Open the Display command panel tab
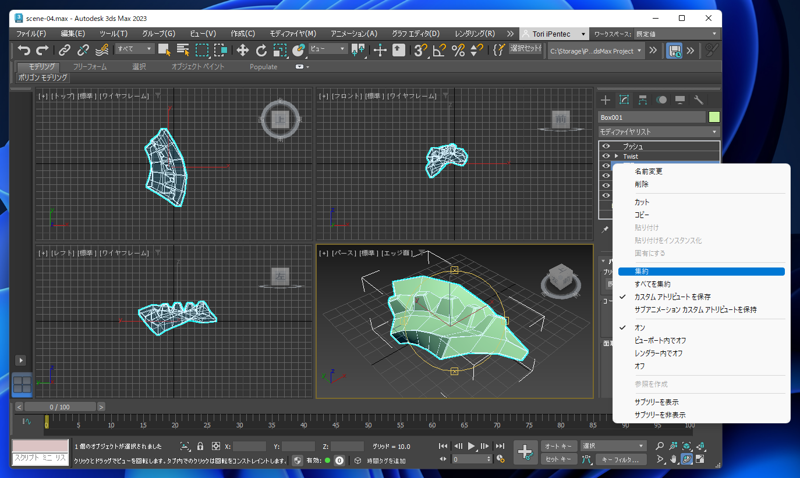 (x=680, y=100)
